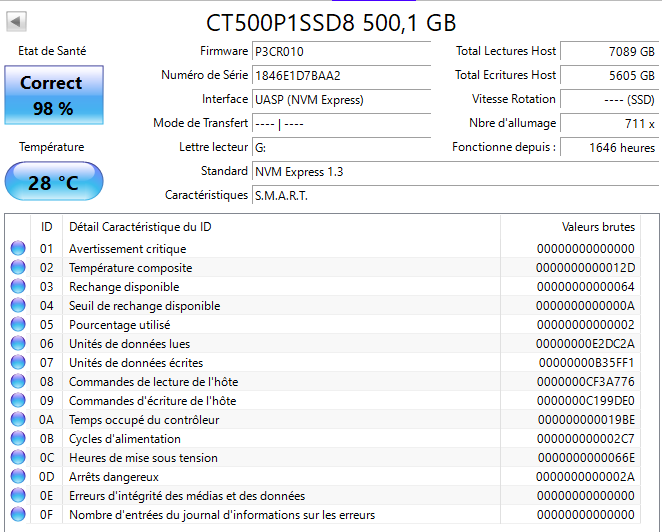Click status orb for Erreurs d'intégrité des médias
Image resolution: width=662 pixels, height=532 pixels.
[18, 495]
